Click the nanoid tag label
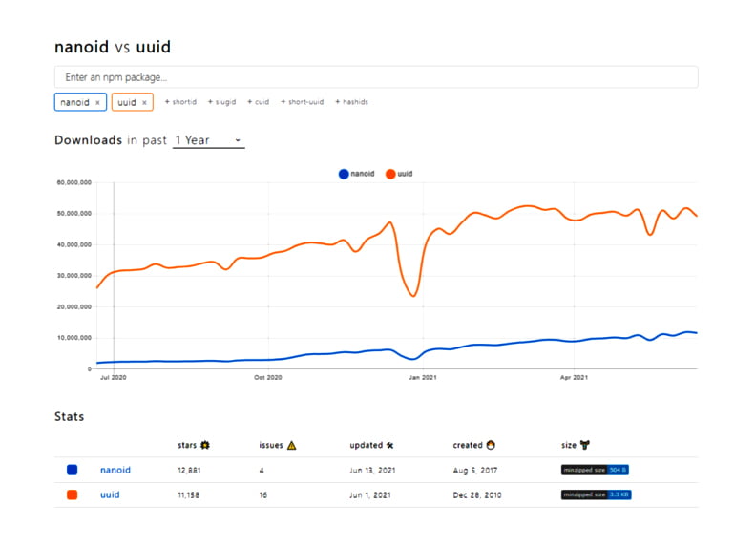Image resolution: width=756 pixels, height=546 pixels. tap(74, 103)
